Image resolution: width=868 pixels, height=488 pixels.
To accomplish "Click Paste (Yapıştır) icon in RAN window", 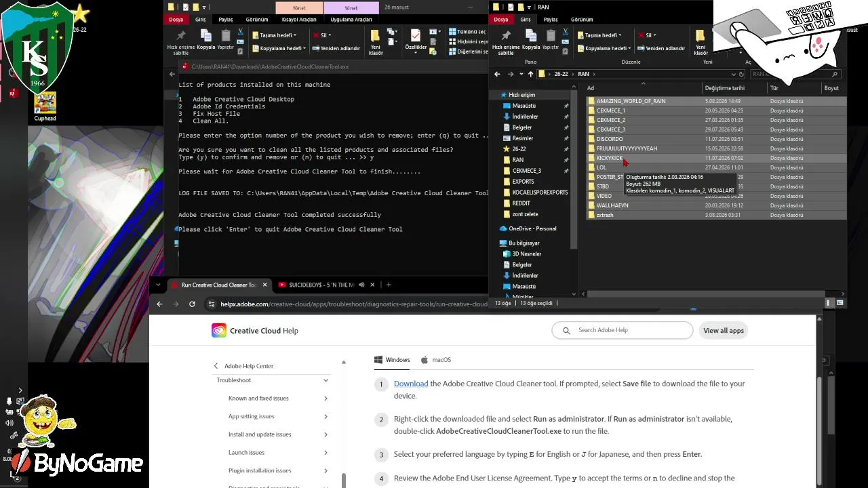I will pyautogui.click(x=551, y=40).
